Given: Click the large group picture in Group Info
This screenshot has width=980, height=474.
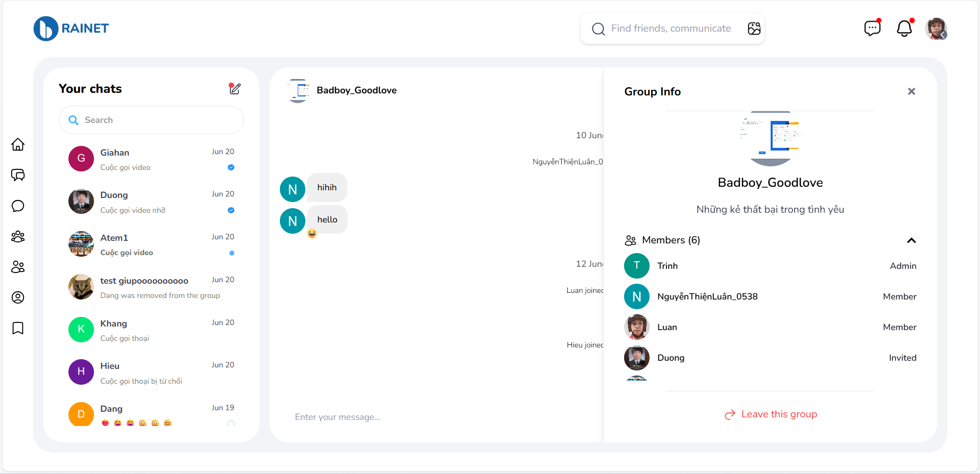Looking at the screenshot, I should [771, 139].
